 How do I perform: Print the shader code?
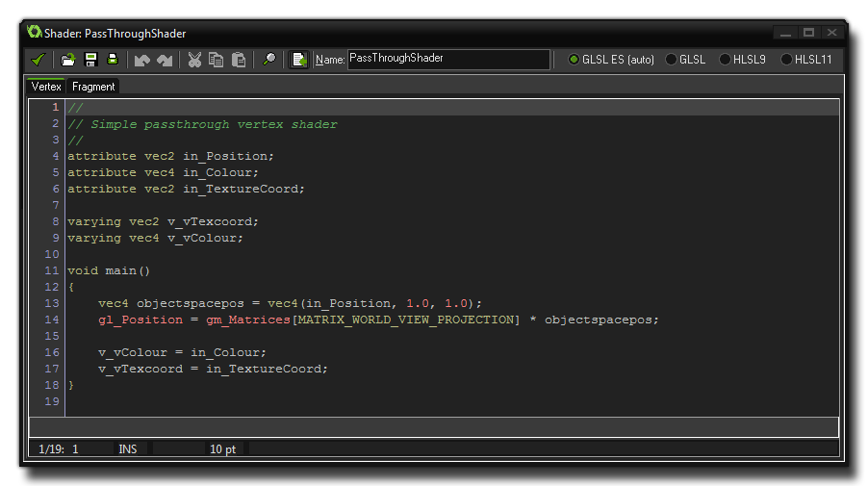tap(112, 60)
